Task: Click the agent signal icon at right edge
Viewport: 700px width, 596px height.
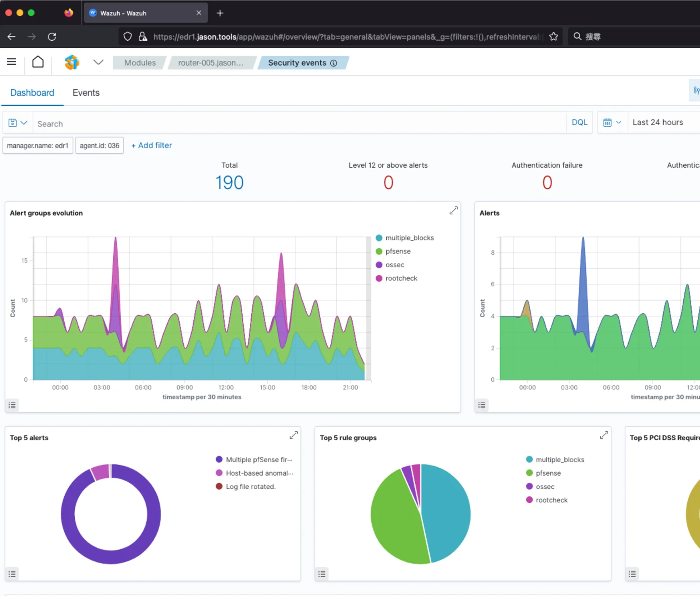Action: tap(696, 90)
